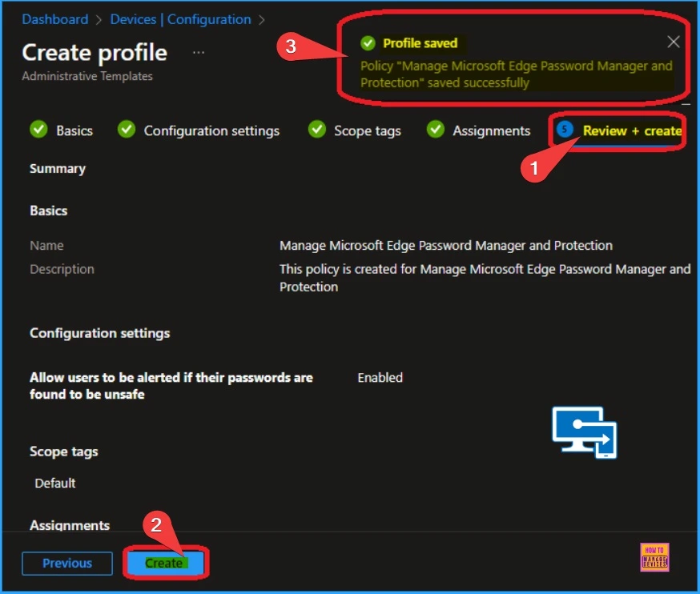Dismiss the Profile saved notification
This screenshot has width=700, height=594.
point(674,42)
